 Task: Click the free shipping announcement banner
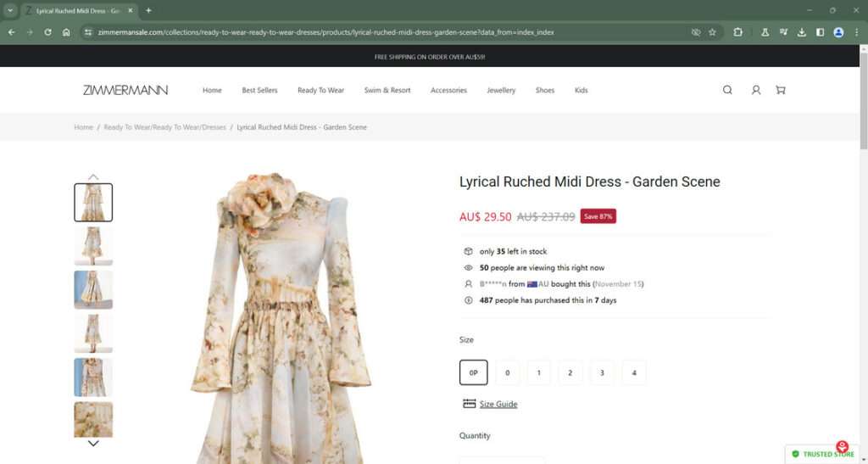point(430,57)
